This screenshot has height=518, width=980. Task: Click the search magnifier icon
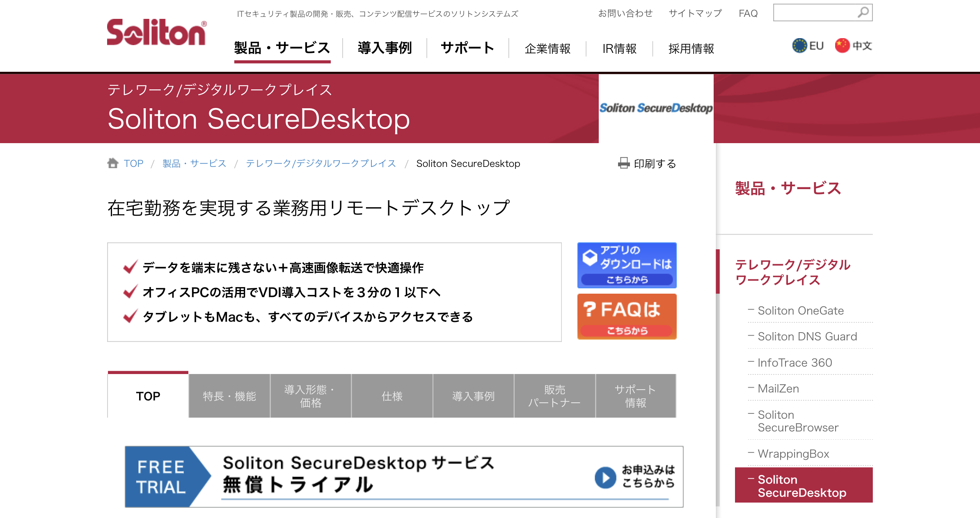click(863, 12)
